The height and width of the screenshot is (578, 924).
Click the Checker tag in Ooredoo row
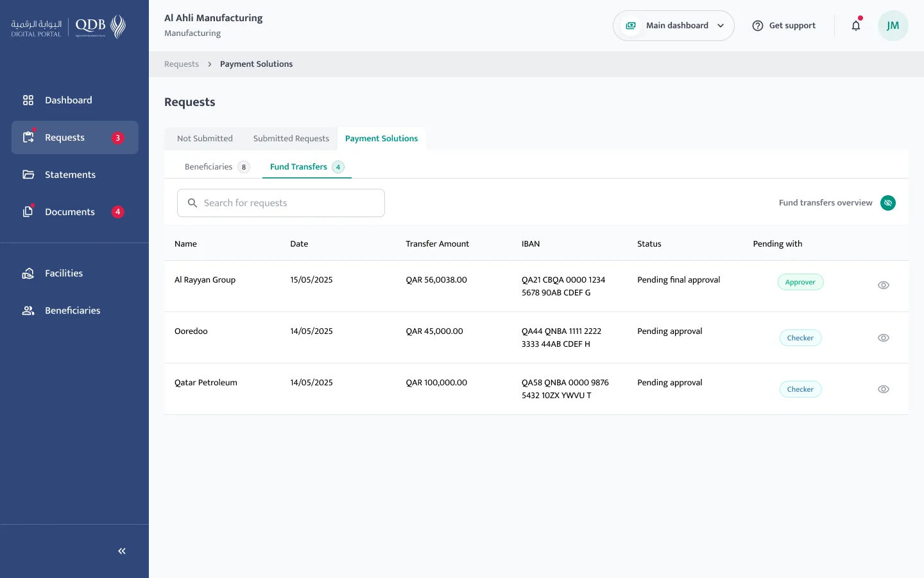click(800, 338)
